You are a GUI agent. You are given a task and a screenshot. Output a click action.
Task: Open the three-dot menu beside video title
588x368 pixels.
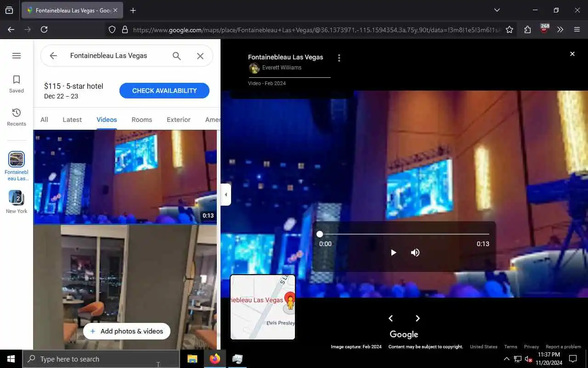(x=339, y=58)
